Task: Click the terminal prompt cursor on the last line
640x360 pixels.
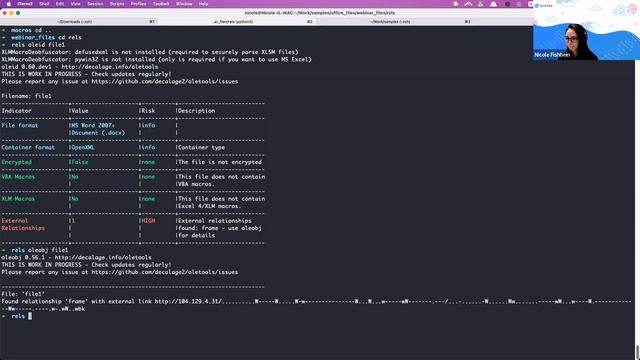Action: [x=30, y=316]
